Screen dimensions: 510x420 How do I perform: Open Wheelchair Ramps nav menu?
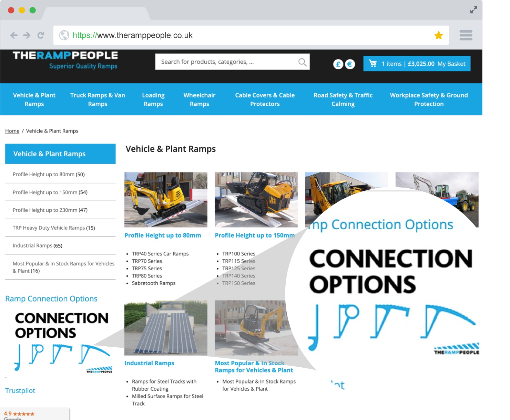coord(200,99)
